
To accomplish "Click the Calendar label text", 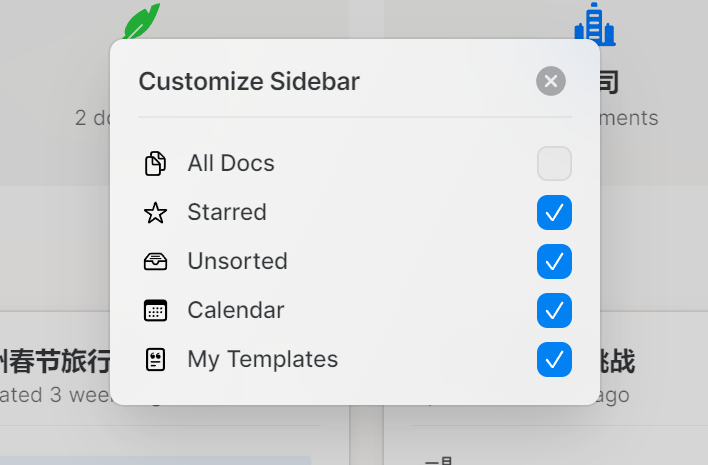I will [x=236, y=310].
